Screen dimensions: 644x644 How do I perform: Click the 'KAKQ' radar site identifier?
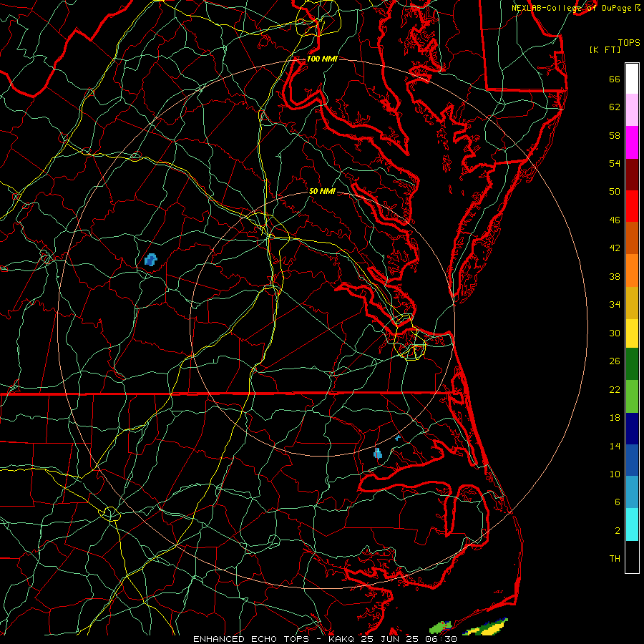point(343,639)
